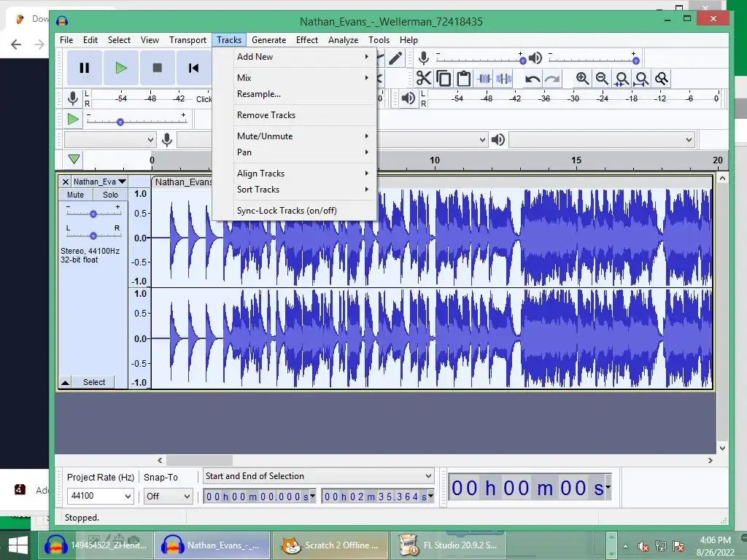747x560 pixels.
Task: Expand the Align Tracks submenu
Action: pos(295,174)
